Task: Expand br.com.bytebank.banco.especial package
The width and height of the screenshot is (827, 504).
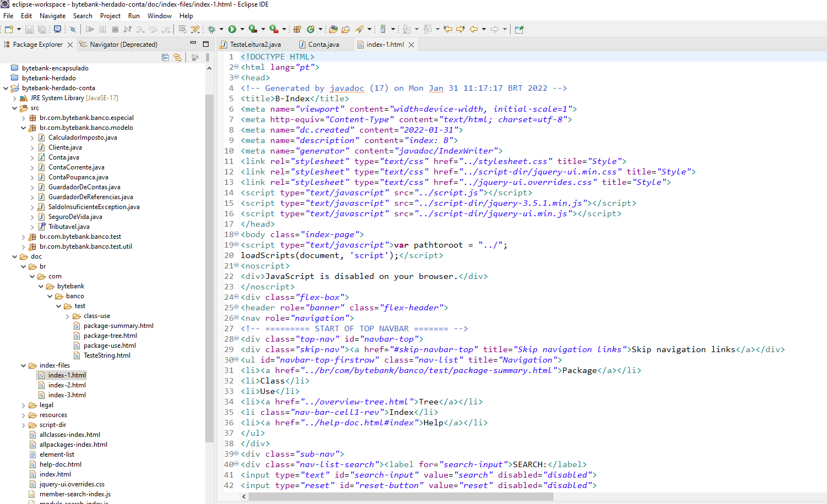Action: (24, 118)
